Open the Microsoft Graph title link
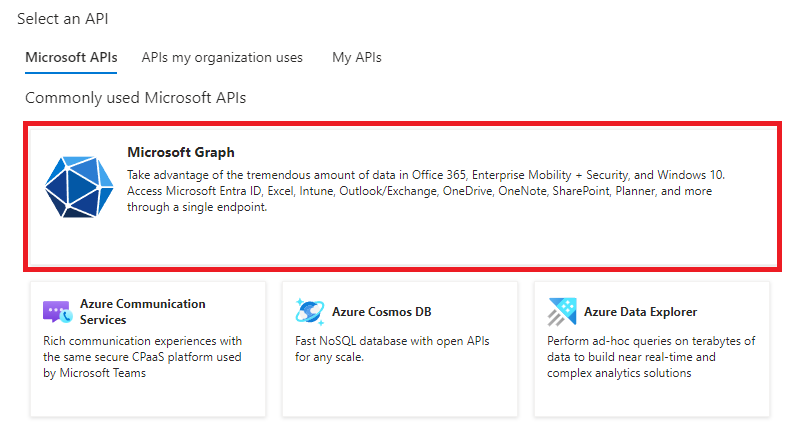 [181, 152]
